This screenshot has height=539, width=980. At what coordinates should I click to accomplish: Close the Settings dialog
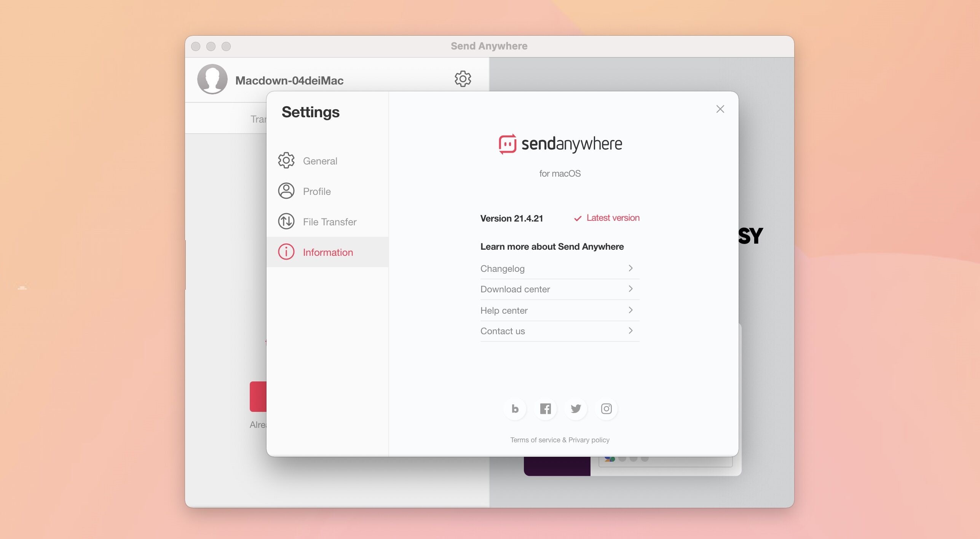(720, 109)
